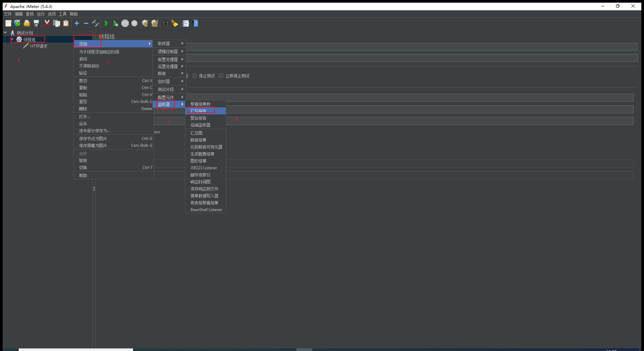Choose 察看结果树 listener
The image size is (644, 351).
click(206, 104)
